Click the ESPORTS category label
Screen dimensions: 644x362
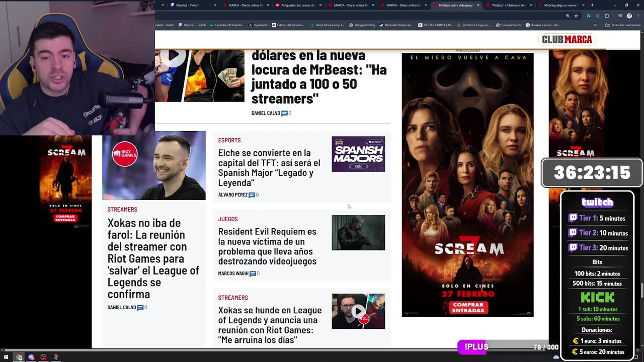tap(229, 140)
